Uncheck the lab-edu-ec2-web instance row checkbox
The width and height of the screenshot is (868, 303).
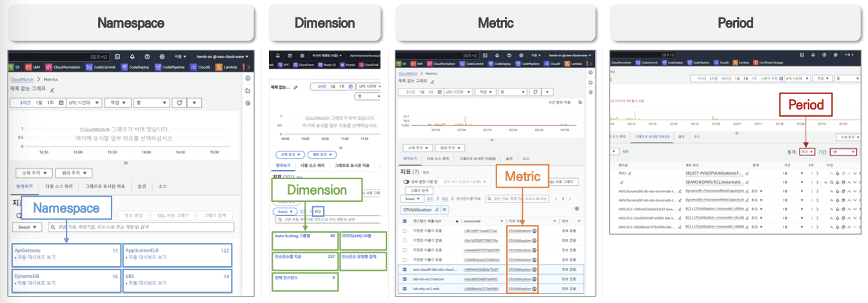[x=404, y=289]
